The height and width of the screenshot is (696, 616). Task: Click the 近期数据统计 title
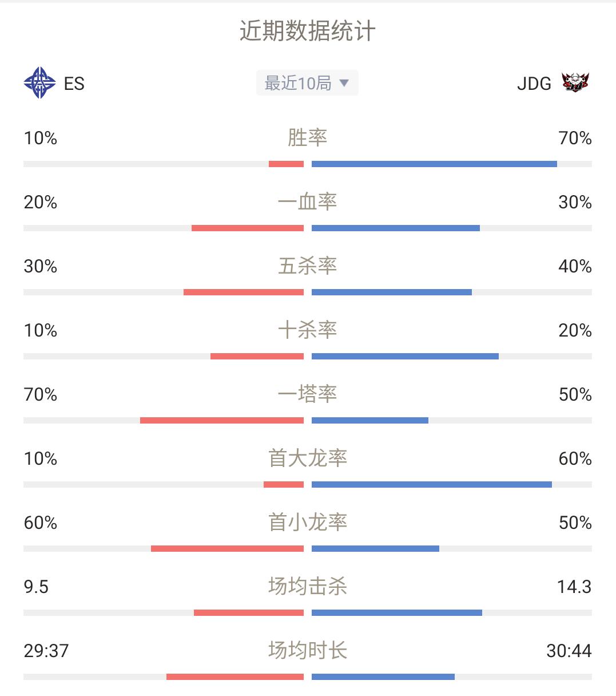point(308,31)
